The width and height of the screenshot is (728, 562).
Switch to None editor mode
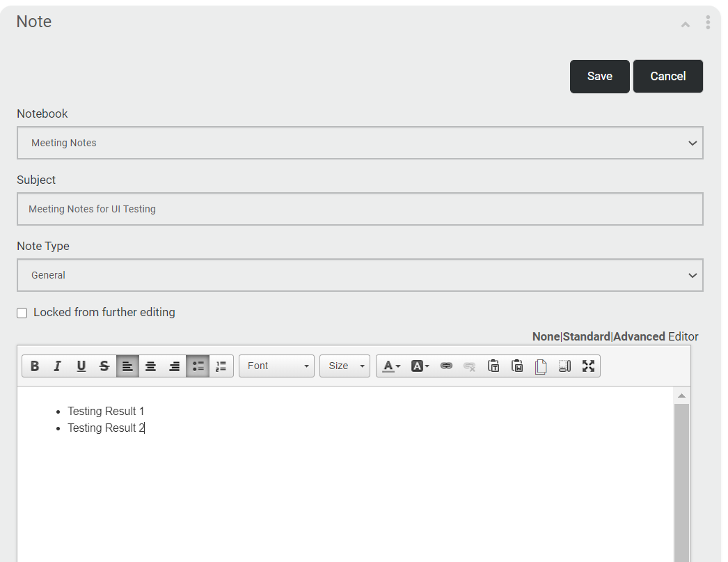pyautogui.click(x=546, y=337)
